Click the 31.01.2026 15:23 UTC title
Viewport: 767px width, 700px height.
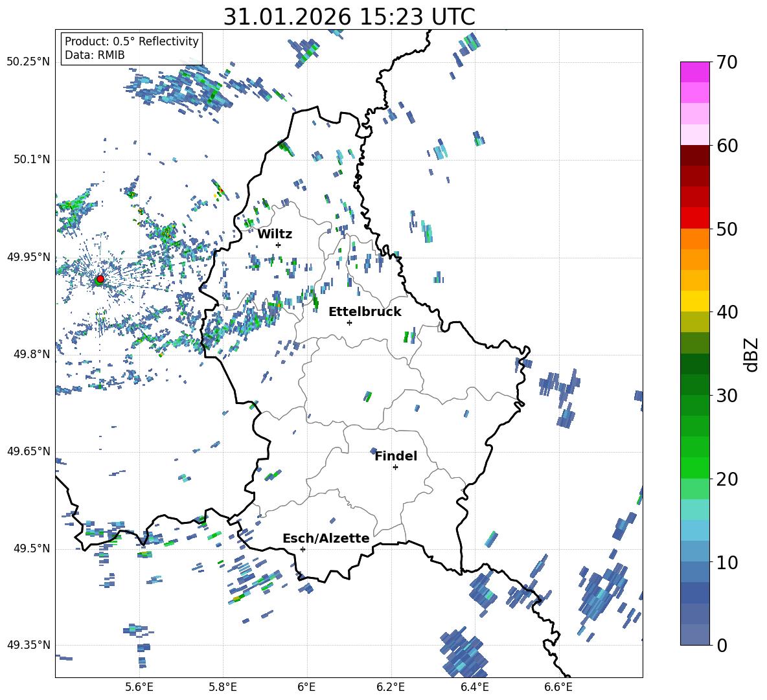point(349,17)
